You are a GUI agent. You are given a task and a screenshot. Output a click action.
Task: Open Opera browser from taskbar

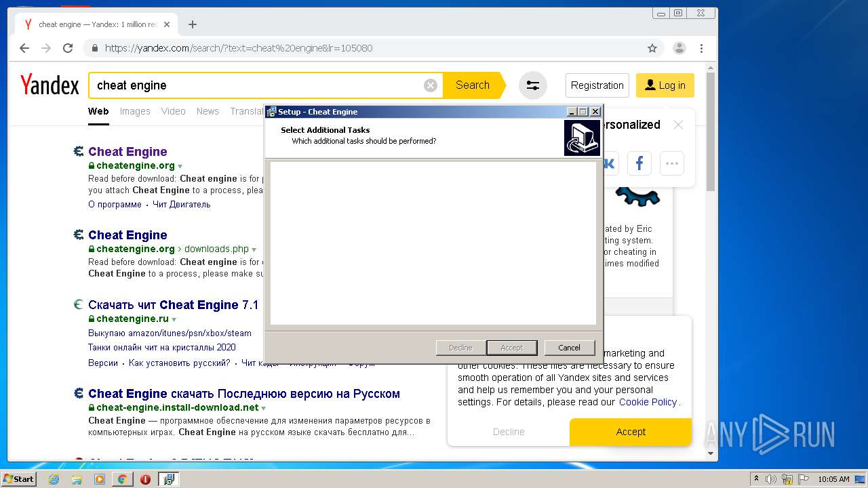click(x=145, y=479)
